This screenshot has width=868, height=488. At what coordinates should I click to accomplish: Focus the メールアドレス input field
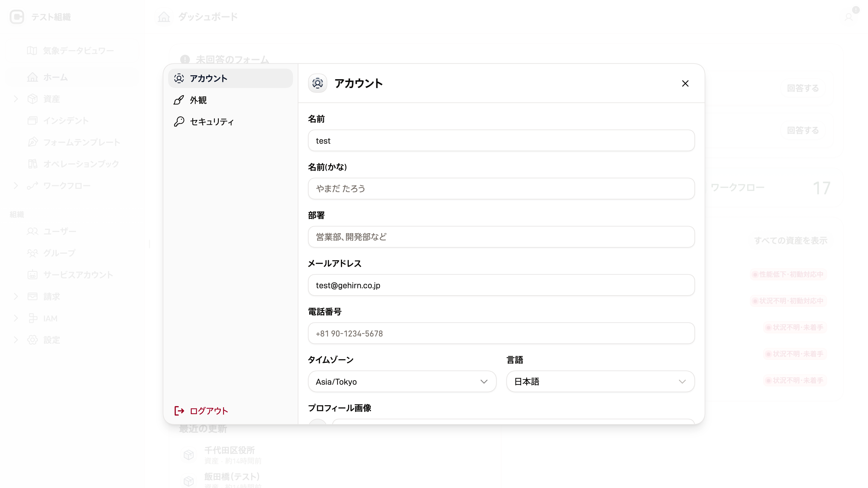tap(501, 285)
